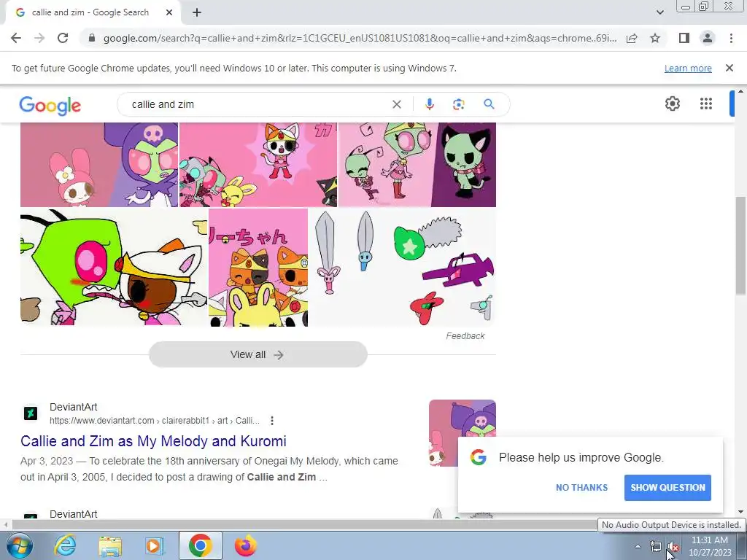The image size is (747, 560).
Task: Click the forward navigation arrow
Action: point(39,38)
